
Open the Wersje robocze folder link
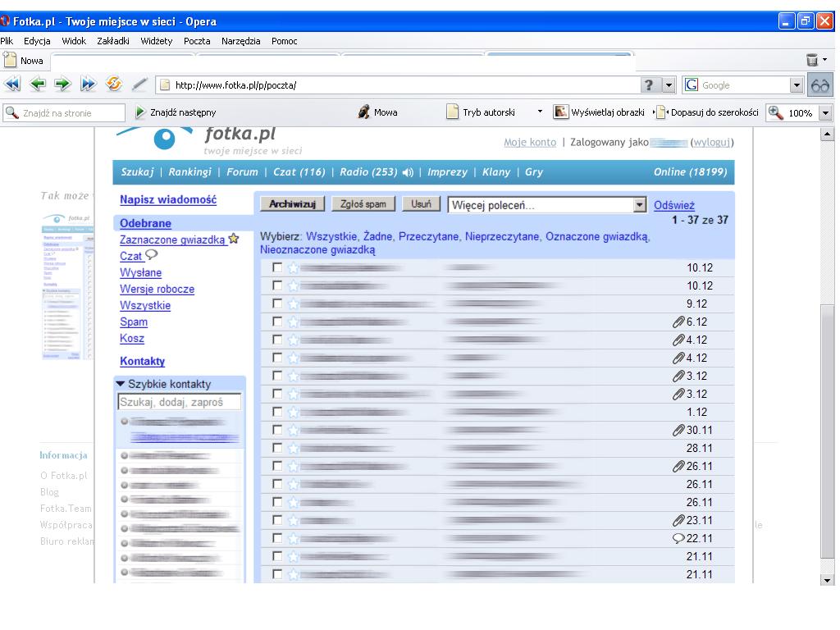point(157,289)
